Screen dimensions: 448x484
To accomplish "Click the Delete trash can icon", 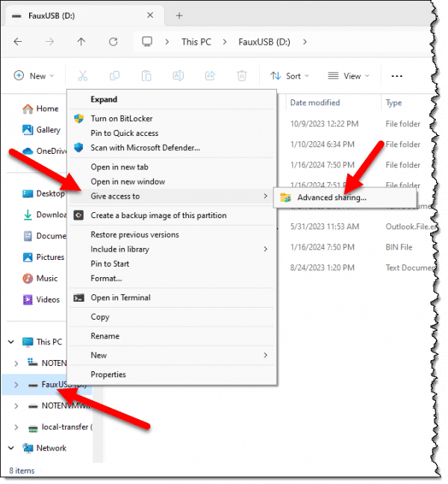I will tap(242, 75).
